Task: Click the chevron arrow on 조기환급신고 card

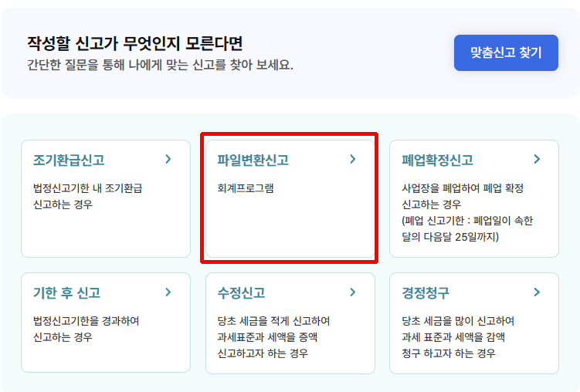Action: [x=168, y=159]
